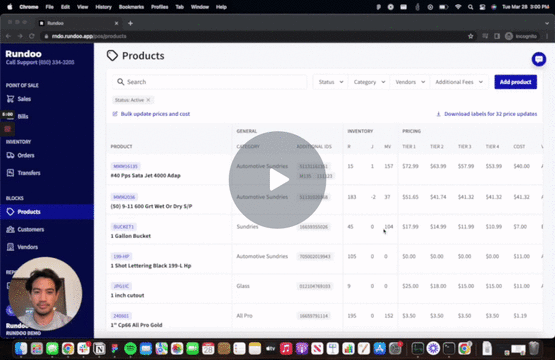Open the chat support bubble
Viewport: 555px width, 360px height.
[539, 59]
